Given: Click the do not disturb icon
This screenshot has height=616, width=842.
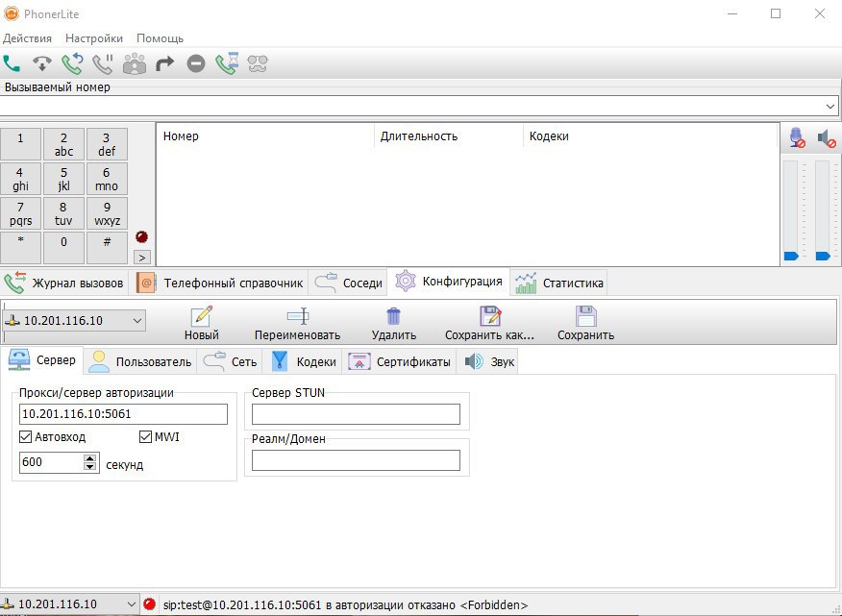Looking at the screenshot, I should coord(196,64).
